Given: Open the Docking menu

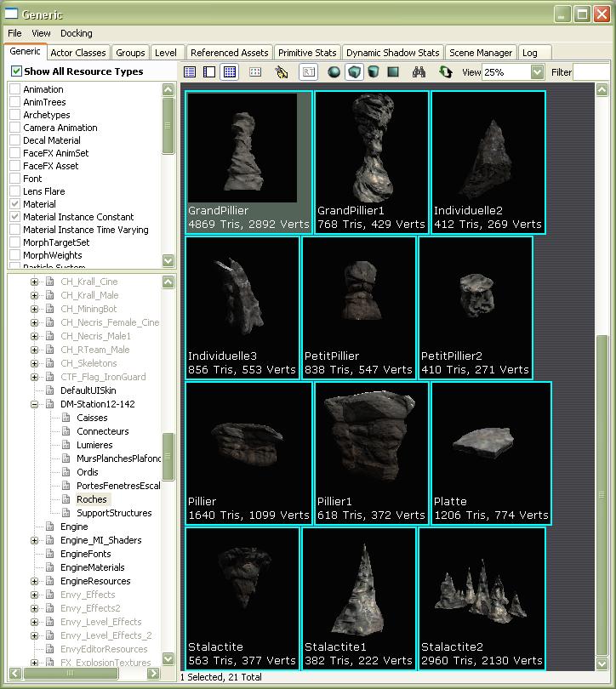Looking at the screenshot, I should [x=76, y=33].
